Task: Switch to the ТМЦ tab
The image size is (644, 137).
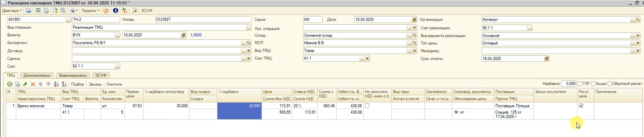Action: click(x=11, y=75)
